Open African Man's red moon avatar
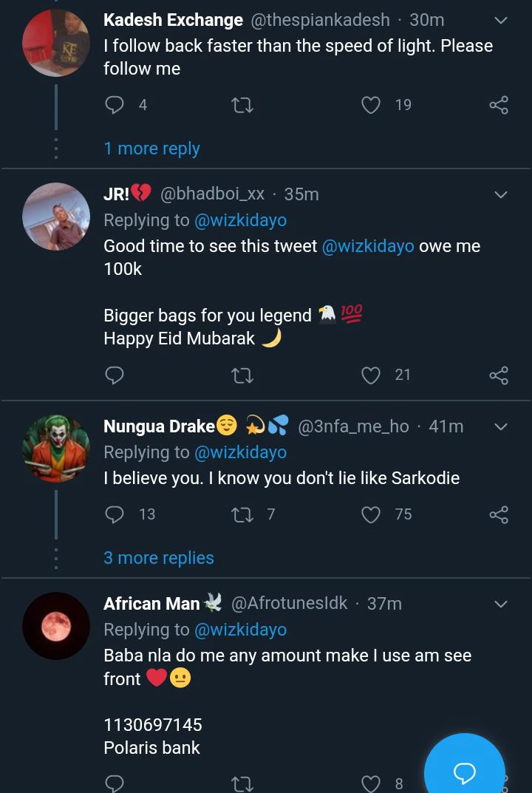The height and width of the screenshot is (793, 532). 56,625
